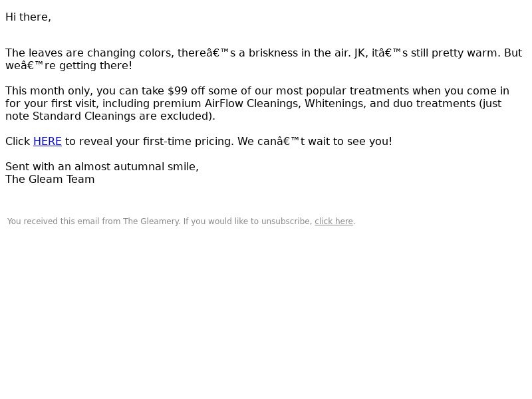Click the paragraph about leaves changing colors
Image resolution: width=532 pixels, height=399 pixels.
click(x=263, y=59)
